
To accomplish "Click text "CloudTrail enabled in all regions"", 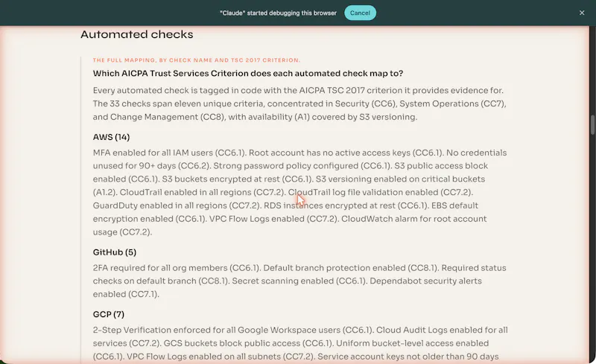I will tap(186, 192).
